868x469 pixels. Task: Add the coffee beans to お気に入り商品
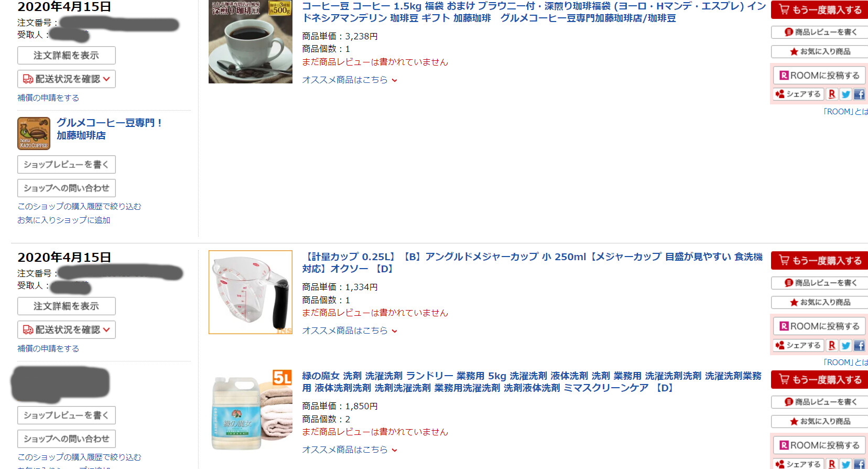[x=820, y=51]
